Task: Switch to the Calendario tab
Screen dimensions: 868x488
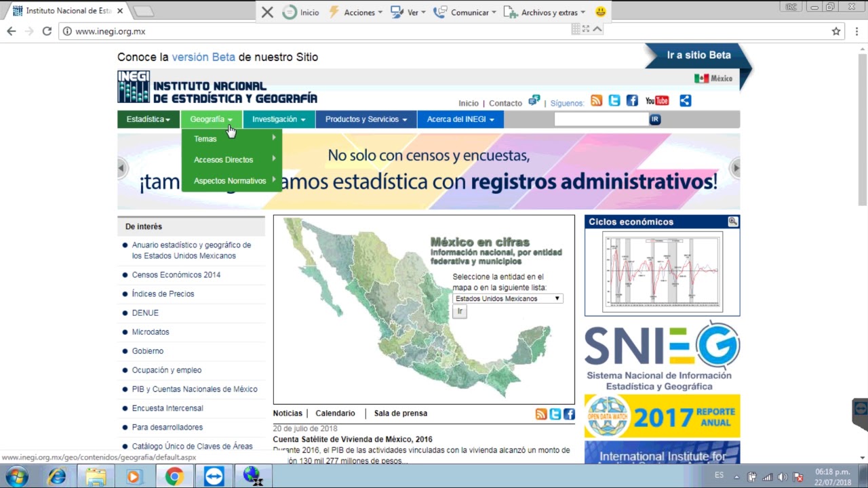Action: pos(335,413)
